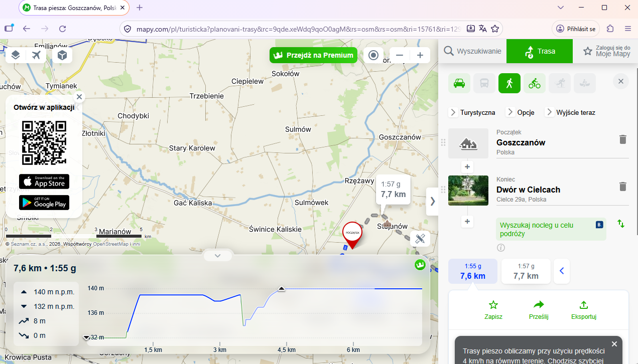This screenshot has width=638, height=364.
Task: Download from the App Store badge
Action: pos(44,181)
